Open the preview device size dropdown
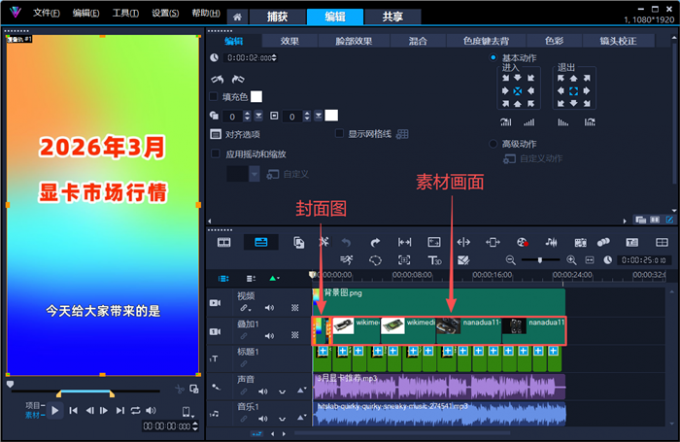The image size is (680, 442). point(187,412)
